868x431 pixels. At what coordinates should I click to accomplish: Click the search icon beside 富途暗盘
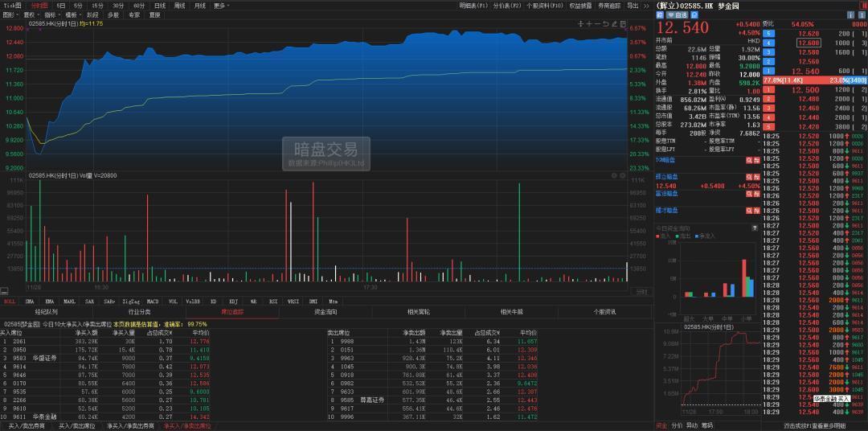[x=748, y=194]
